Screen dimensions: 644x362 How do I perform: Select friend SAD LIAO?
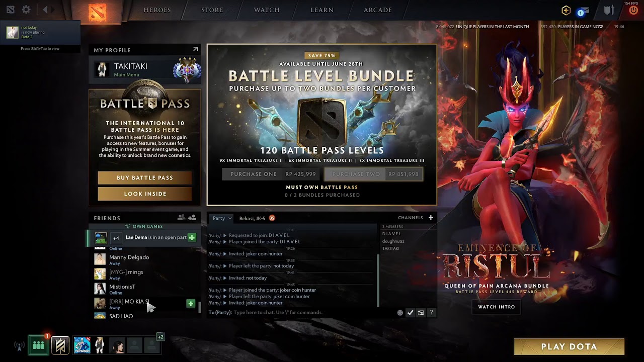(x=145, y=316)
